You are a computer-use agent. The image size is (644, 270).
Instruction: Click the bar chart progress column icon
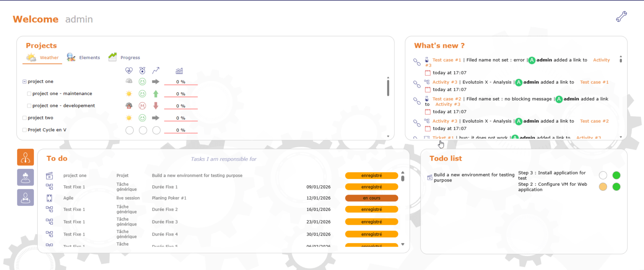tap(179, 71)
